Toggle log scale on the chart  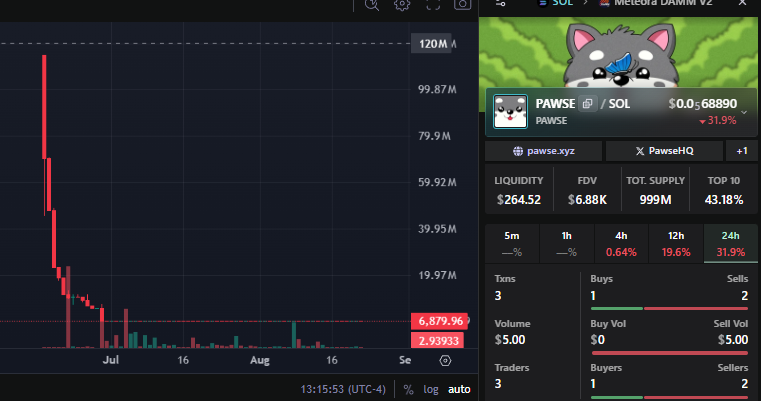coord(430,389)
